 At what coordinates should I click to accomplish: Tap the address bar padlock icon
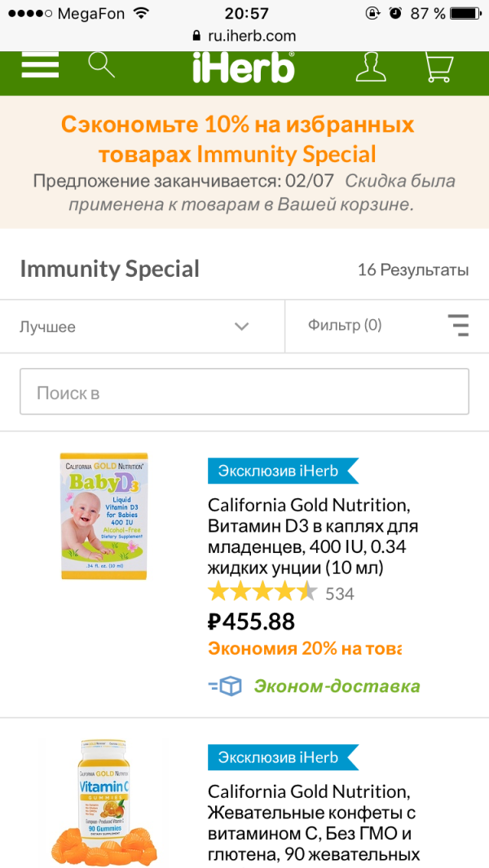point(196,36)
